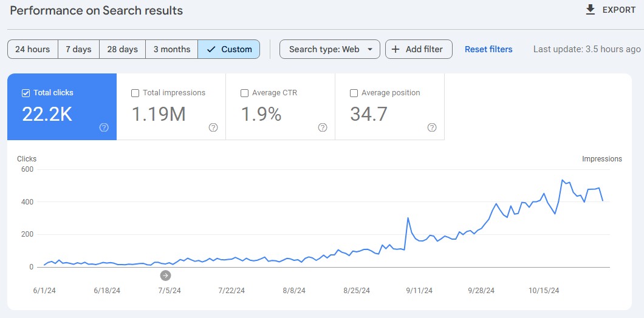Click the 22.2K total clicks value

(47, 113)
